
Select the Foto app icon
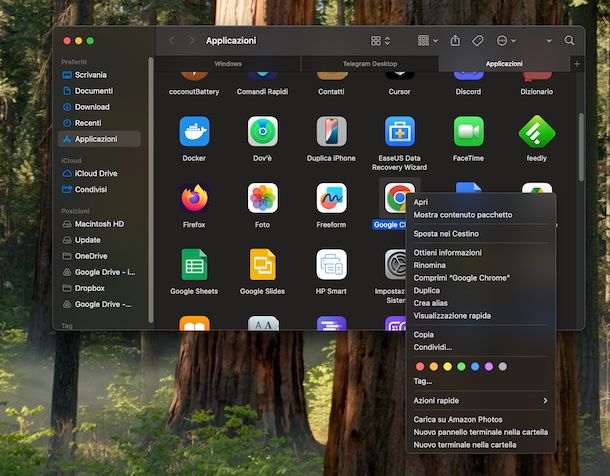point(263,198)
